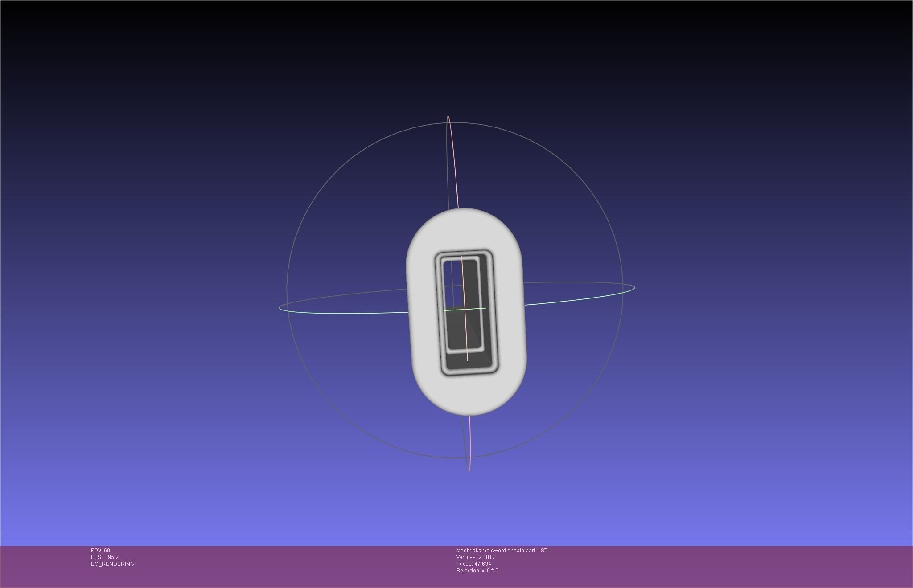Click the right tip of the green ring
This screenshot has width=913, height=588.
pyautogui.click(x=633, y=287)
